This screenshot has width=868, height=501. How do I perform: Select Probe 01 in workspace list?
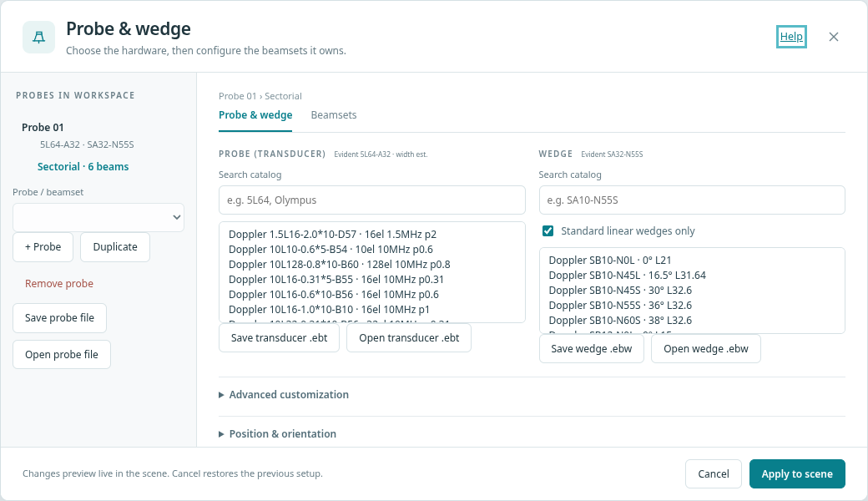click(x=43, y=127)
